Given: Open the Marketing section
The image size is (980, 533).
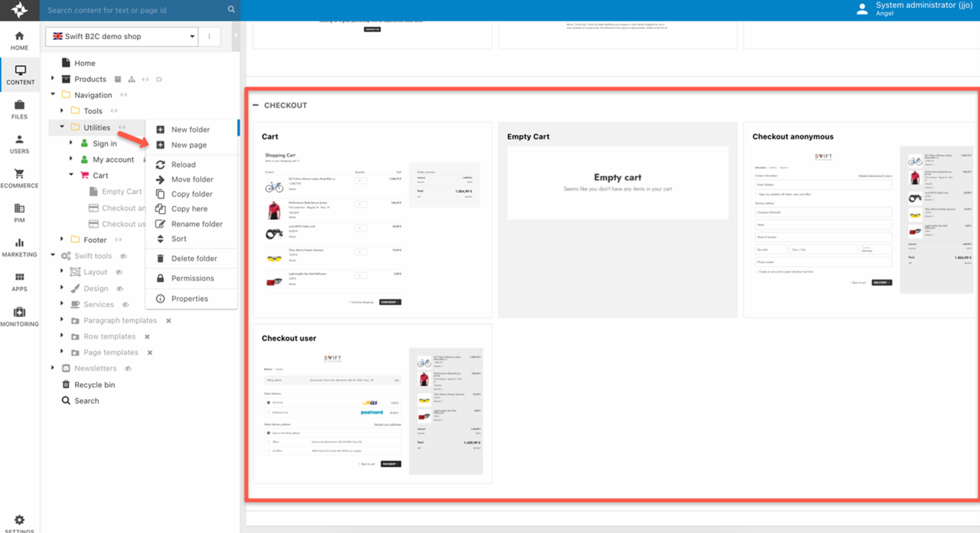Looking at the screenshot, I should pyautogui.click(x=19, y=247).
